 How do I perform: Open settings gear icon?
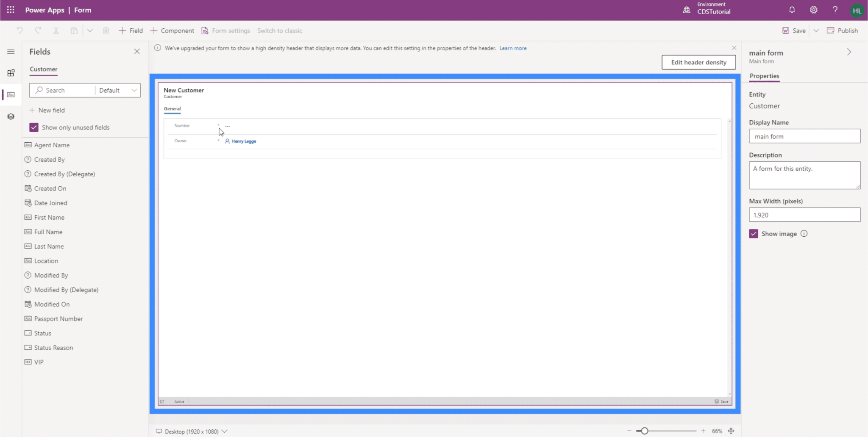tap(814, 10)
